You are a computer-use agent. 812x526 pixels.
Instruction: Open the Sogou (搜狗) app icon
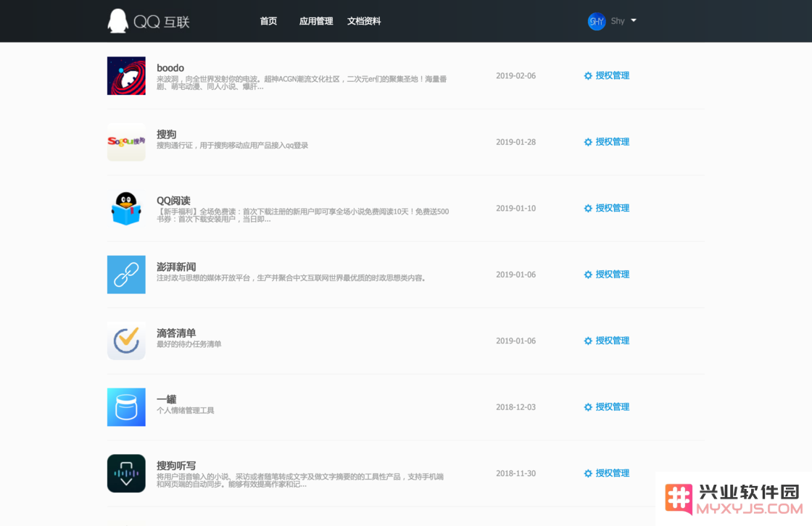coord(126,142)
